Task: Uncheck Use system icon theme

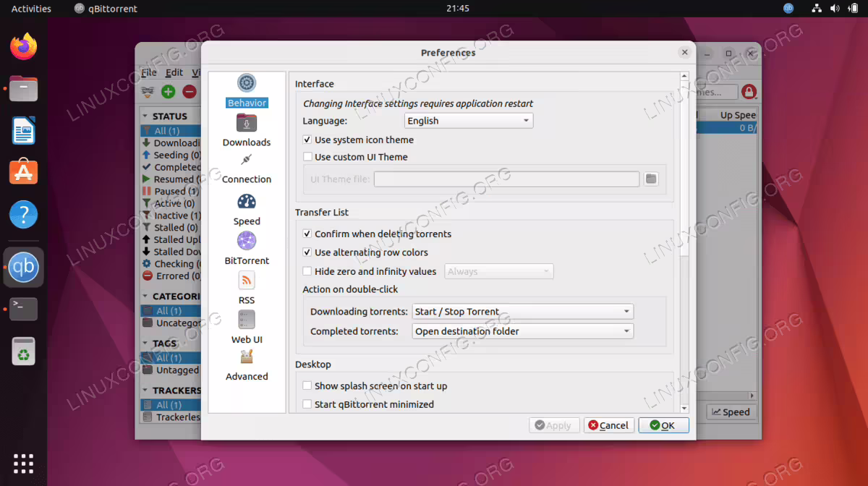Action: [307, 140]
